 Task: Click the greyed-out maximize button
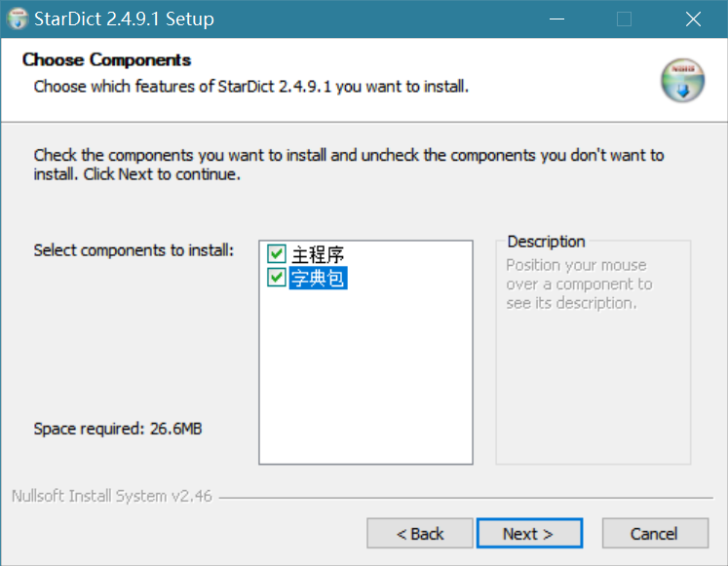(624, 19)
